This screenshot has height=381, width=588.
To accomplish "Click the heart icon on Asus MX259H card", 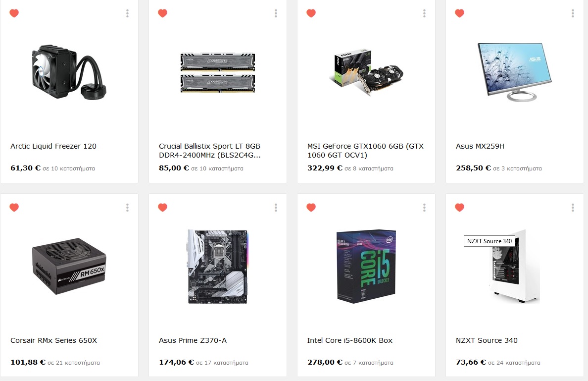I will tap(460, 13).
